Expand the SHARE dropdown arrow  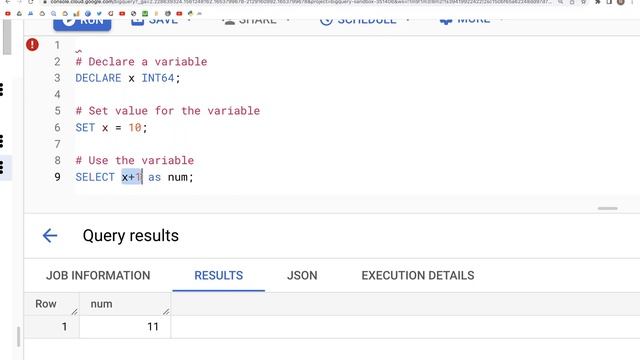(x=288, y=20)
